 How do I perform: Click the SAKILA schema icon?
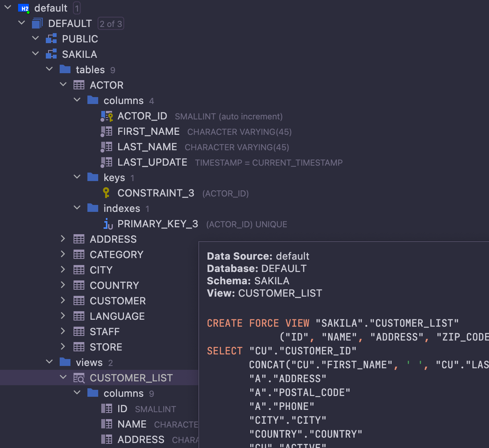pyautogui.click(x=51, y=54)
